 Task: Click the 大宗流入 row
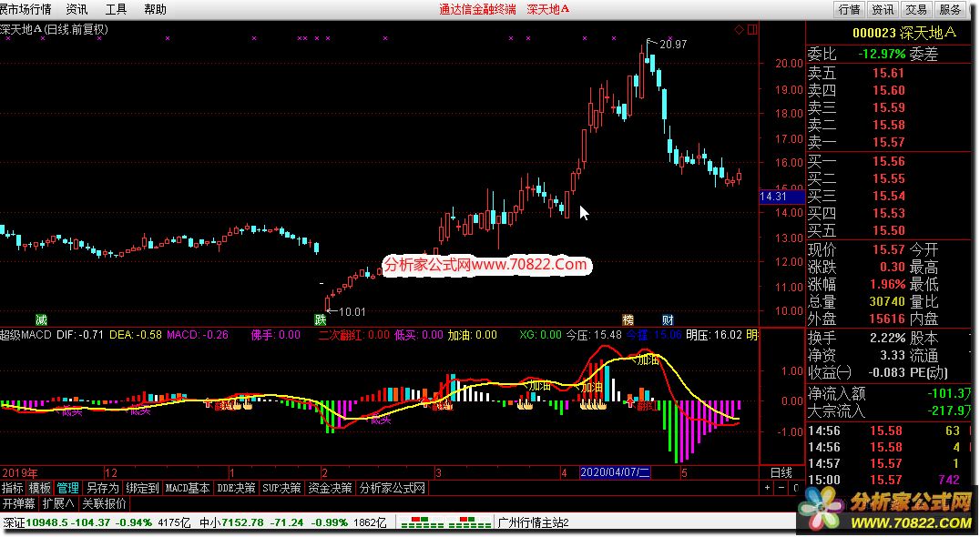pos(890,410)
